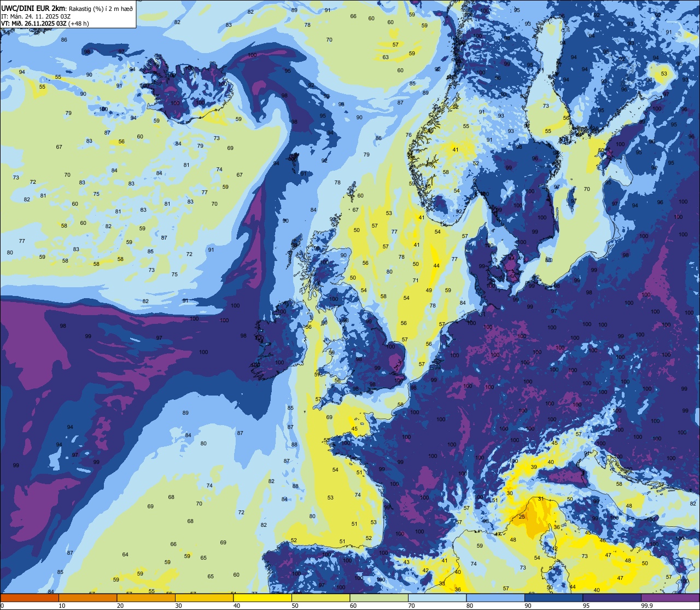Click the dark orange 0–10 legend swatch
This screenshot has height=610, width=700.
point(30,597)
